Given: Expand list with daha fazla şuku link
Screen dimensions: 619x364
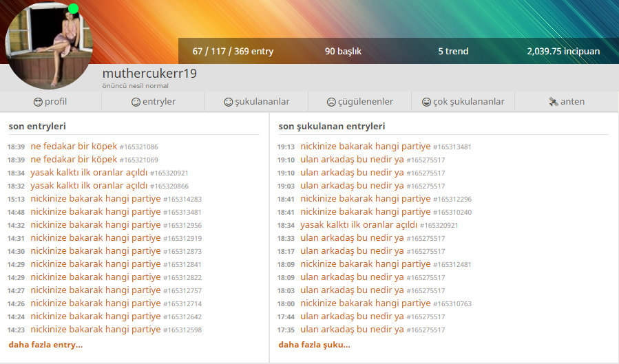Looking at the screenshot, I should (x=314, y=344).
